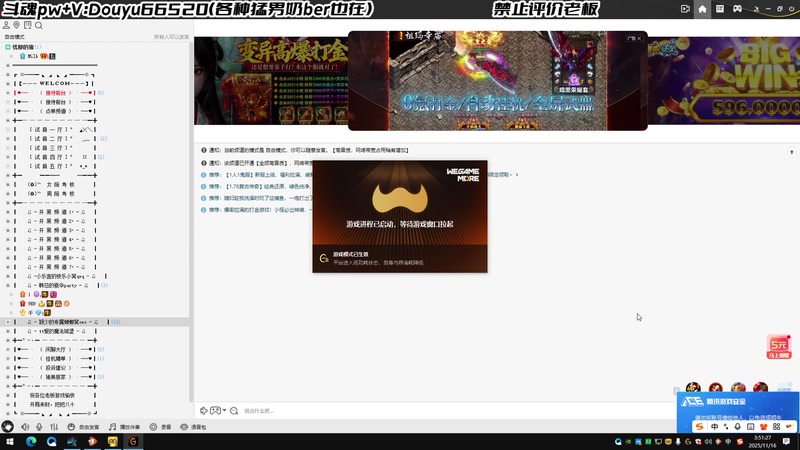Select the 点单频道 channel
The width and height of the screenshot is (800, 450).
click(x=55, y=111)
